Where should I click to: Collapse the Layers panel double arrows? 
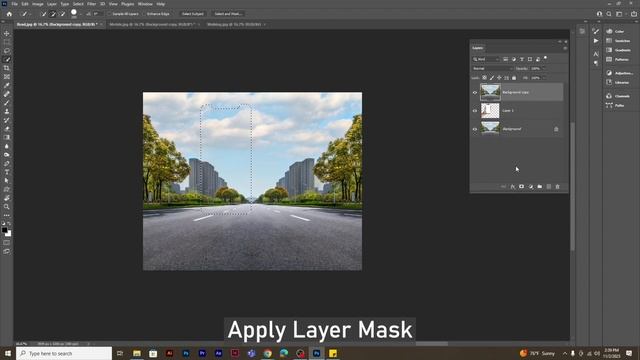[x=560, y=42]
